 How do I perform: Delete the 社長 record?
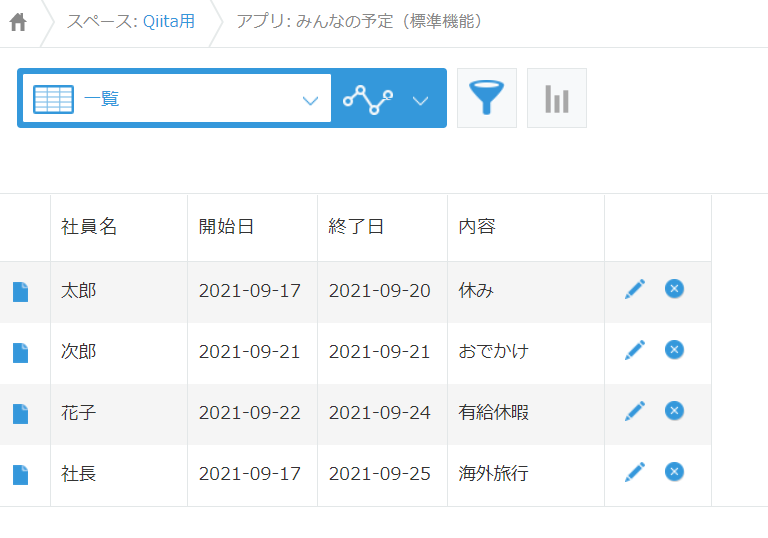[x=674, y=472]
